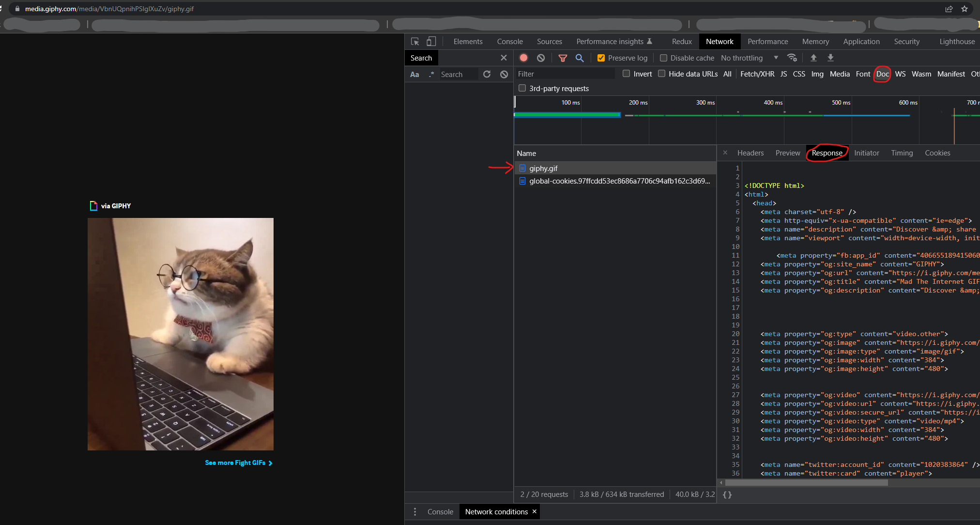Toggle match case Aa option
The width and height of the screenshot is (980, 525).
tap(414, 74)
